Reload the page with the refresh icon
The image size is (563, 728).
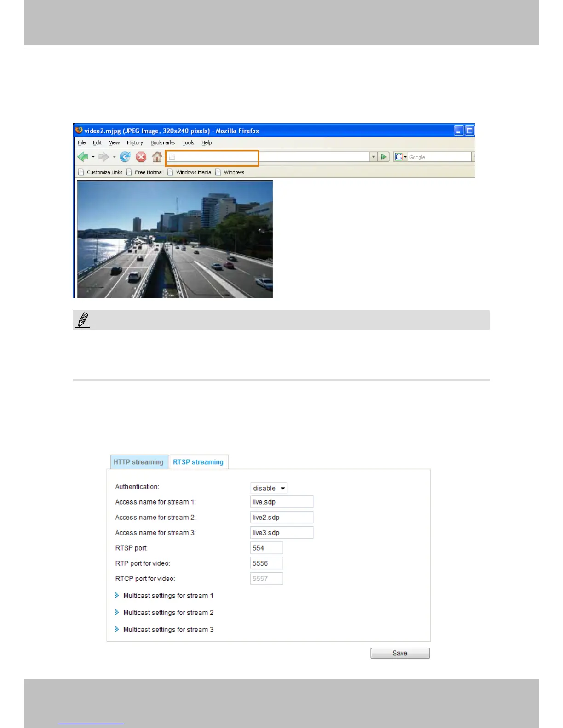[125, 157]
